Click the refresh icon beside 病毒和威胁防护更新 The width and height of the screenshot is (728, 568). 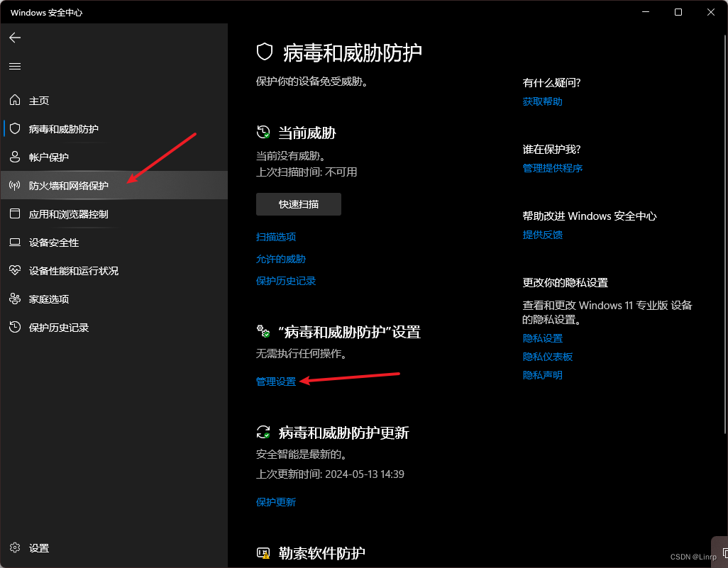(263, 432)
